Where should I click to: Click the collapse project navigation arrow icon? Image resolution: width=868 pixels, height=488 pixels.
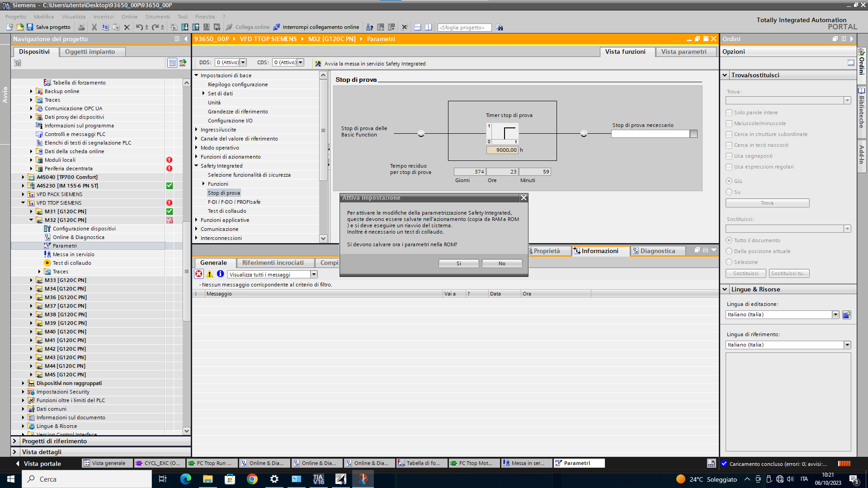[186, 39]
